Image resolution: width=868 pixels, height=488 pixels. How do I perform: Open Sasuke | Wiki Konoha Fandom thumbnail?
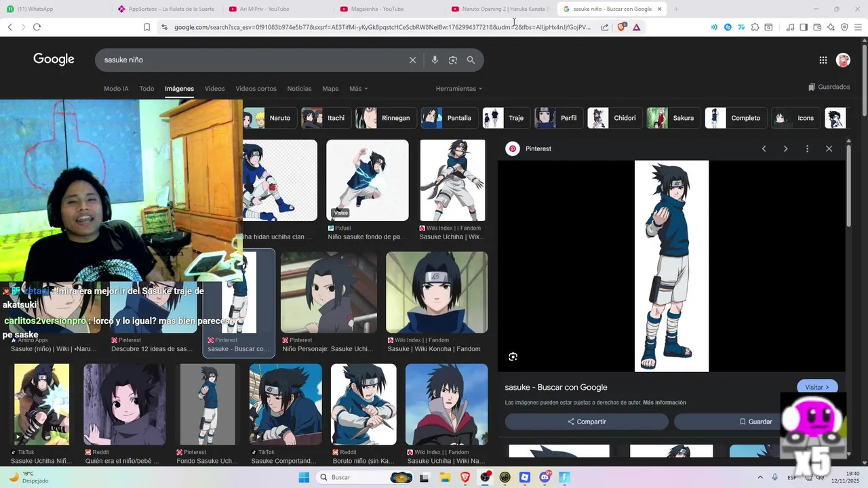click(x=437, y=293)
